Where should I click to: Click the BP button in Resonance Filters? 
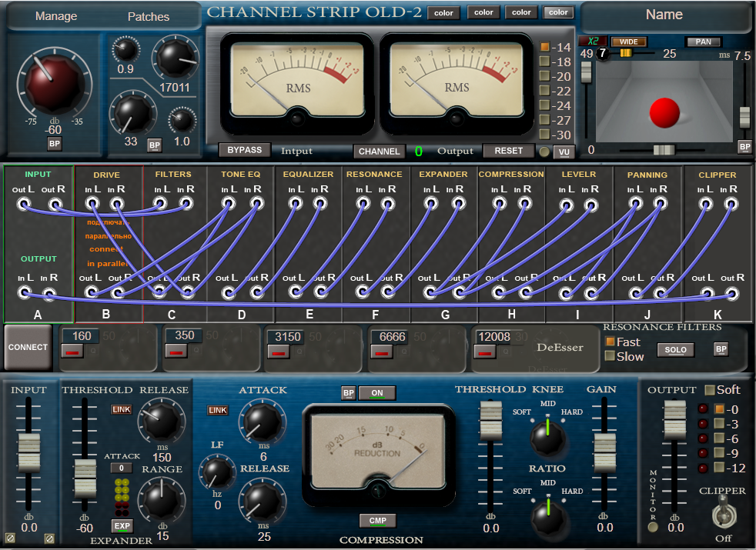tap(721, 349)
